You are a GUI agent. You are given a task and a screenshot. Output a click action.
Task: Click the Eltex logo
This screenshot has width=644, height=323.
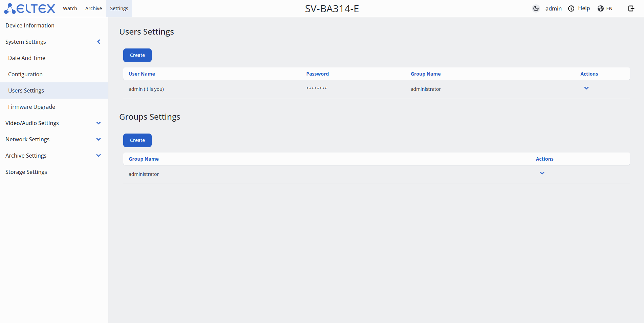[x=29, y=8]
